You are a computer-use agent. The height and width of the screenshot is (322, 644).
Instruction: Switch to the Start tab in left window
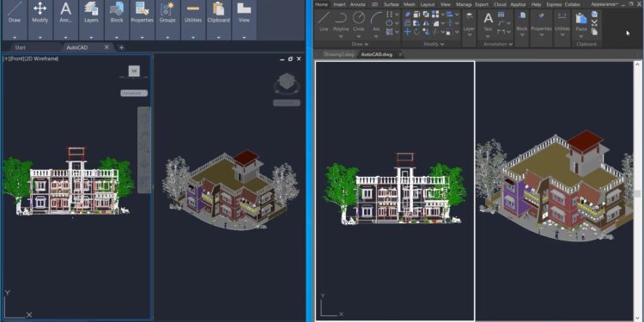pyautogui.click(x=20, y=47)
